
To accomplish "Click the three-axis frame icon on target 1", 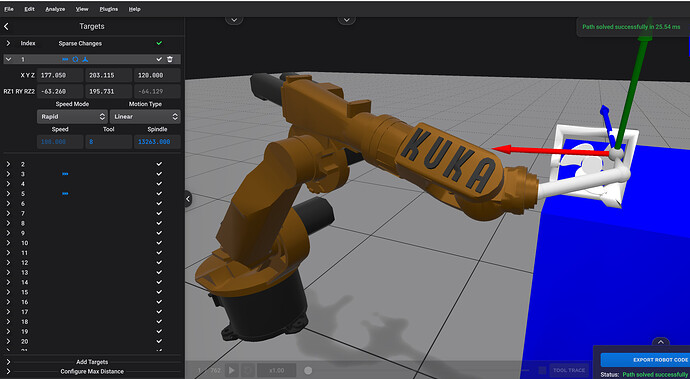I will tap(85, 59).
